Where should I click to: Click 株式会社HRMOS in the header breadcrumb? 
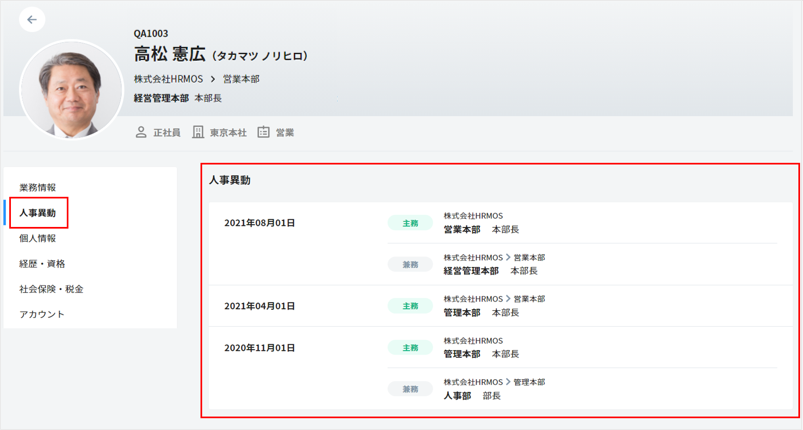click(x=168, y=79)
